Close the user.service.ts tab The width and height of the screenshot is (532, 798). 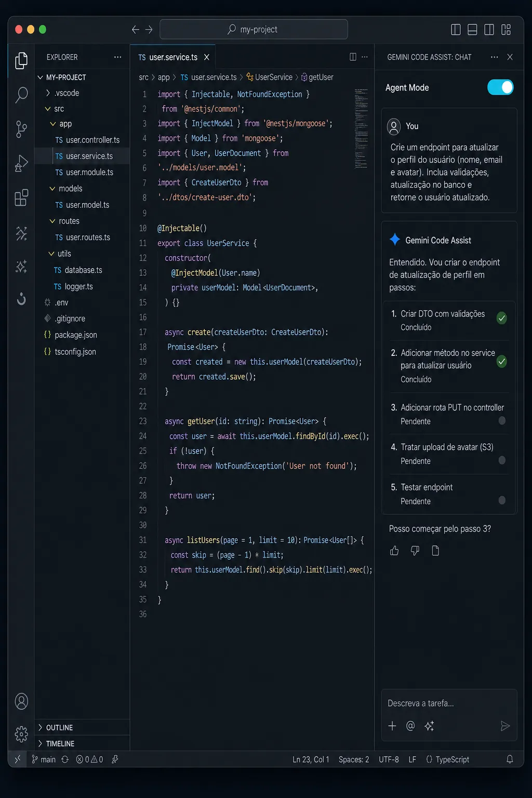[207, 57]
